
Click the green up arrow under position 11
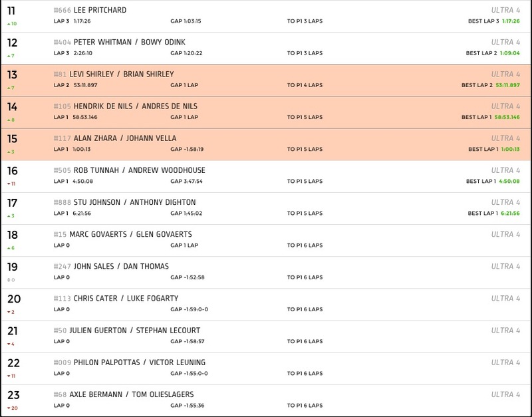pos(9,23)
